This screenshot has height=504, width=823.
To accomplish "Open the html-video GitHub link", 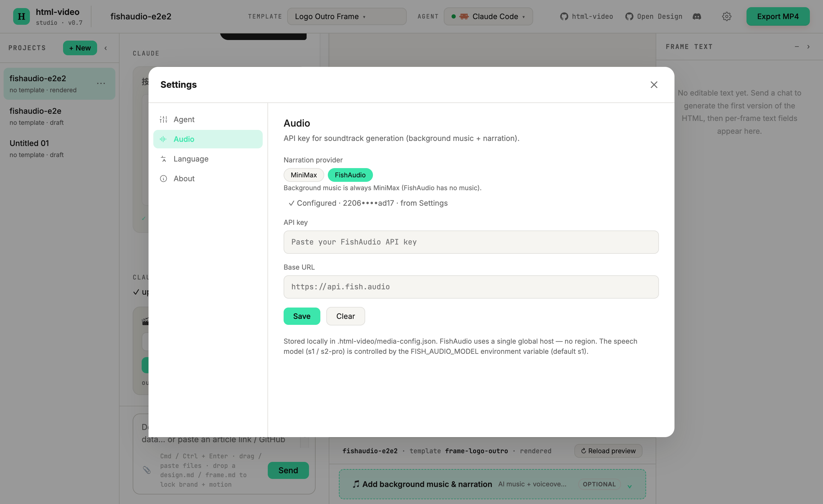I will (587, 16).
